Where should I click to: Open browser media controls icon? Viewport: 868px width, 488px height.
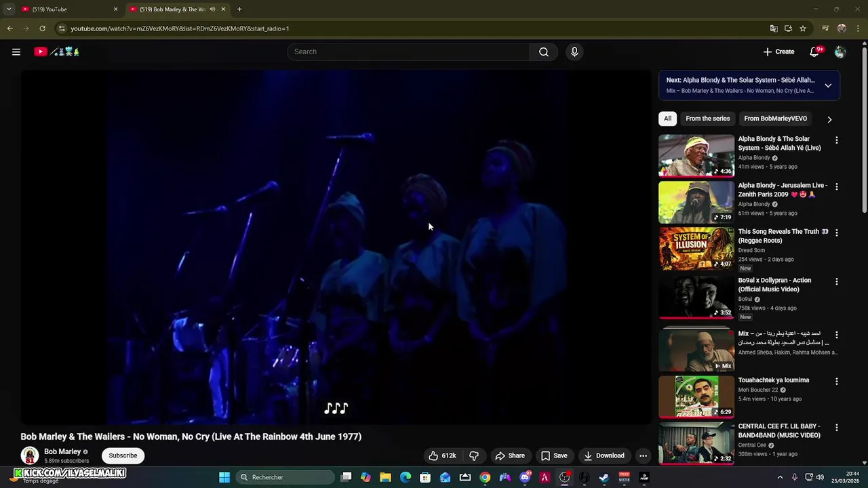coord(825,28)
